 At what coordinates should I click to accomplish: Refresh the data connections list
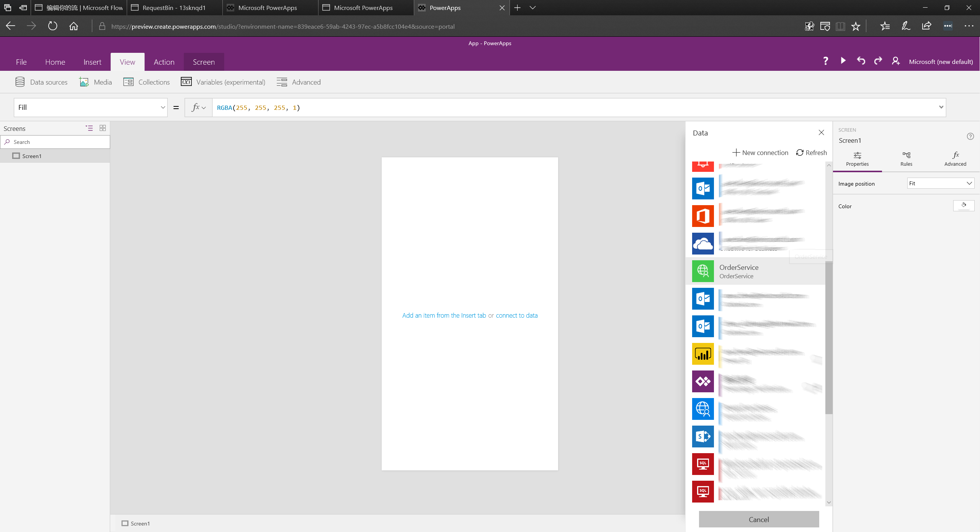click(811, 152)
